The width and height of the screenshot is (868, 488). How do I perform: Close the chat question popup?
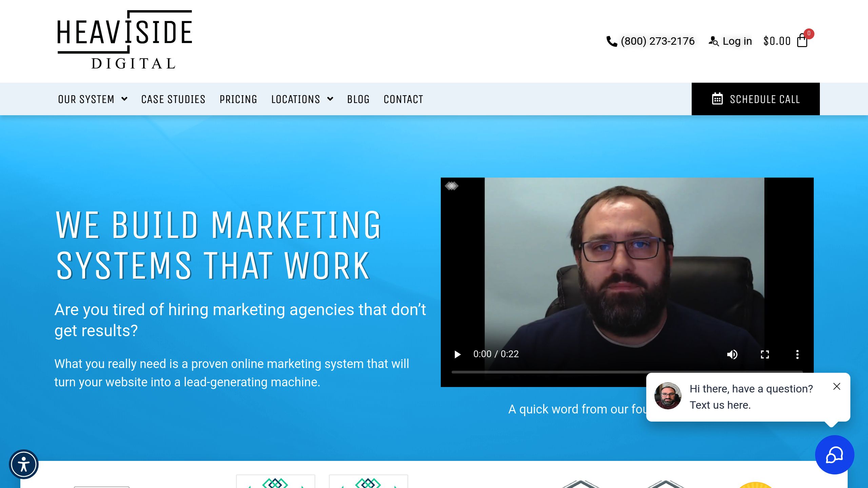[x=836, y=387]
